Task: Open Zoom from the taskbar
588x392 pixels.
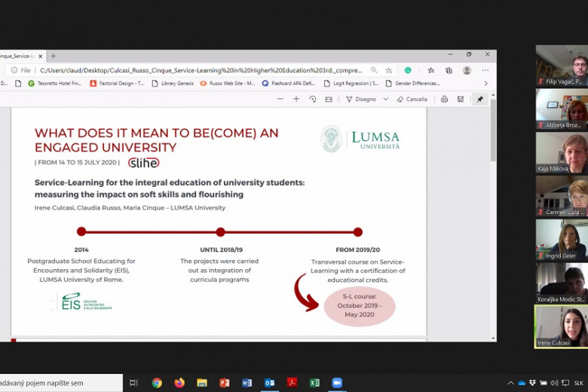Action: (x=337, y=383)
